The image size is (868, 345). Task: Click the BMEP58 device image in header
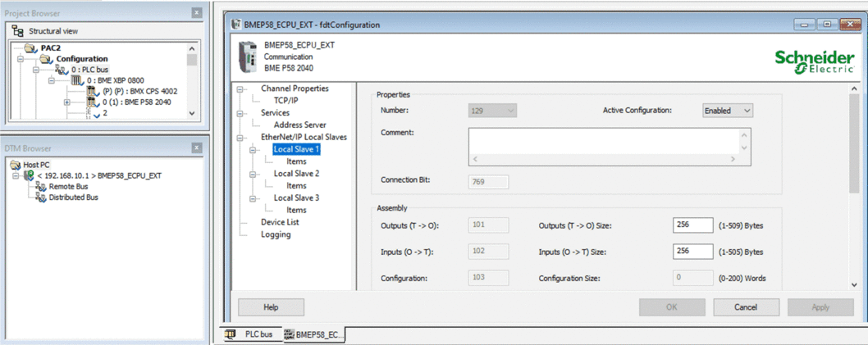click(x=248, y=57)
